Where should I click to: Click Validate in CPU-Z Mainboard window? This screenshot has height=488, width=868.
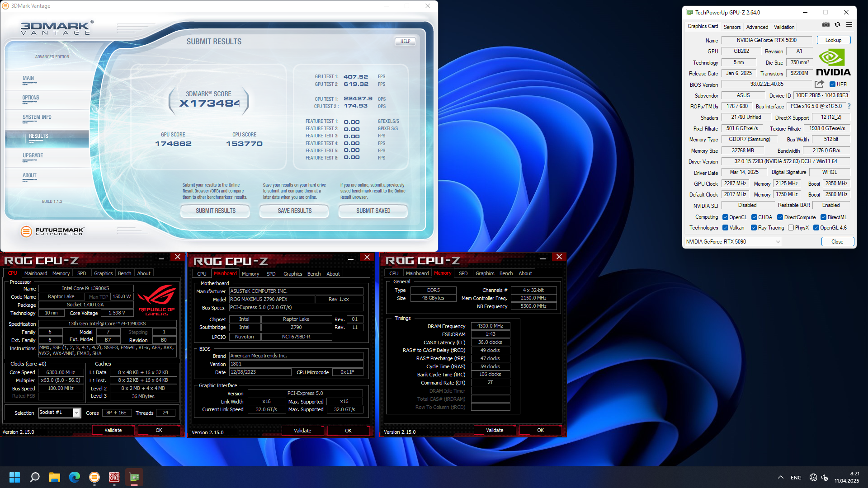pos(302,431)
